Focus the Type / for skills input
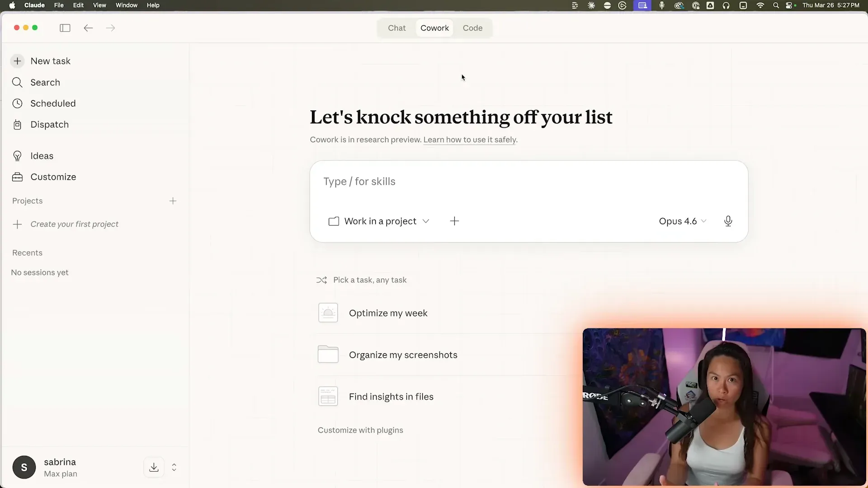Screen dimensions: 868x488 (x=529, y=182)
